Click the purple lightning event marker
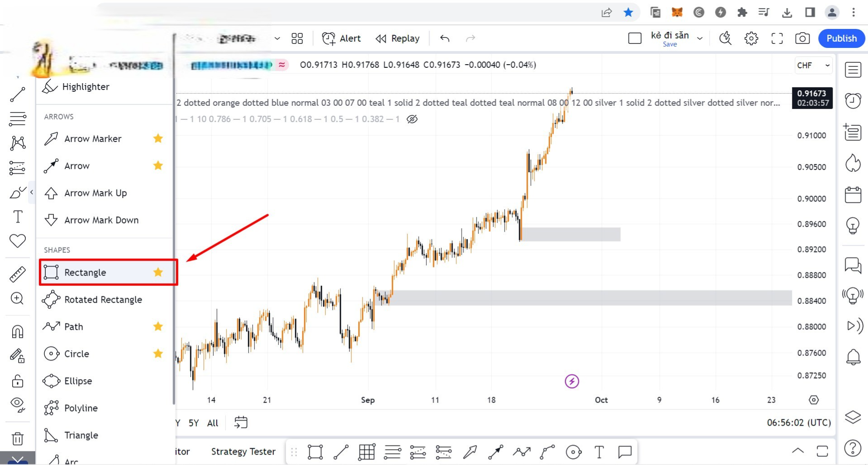868x465 pixels. point(572,381)
